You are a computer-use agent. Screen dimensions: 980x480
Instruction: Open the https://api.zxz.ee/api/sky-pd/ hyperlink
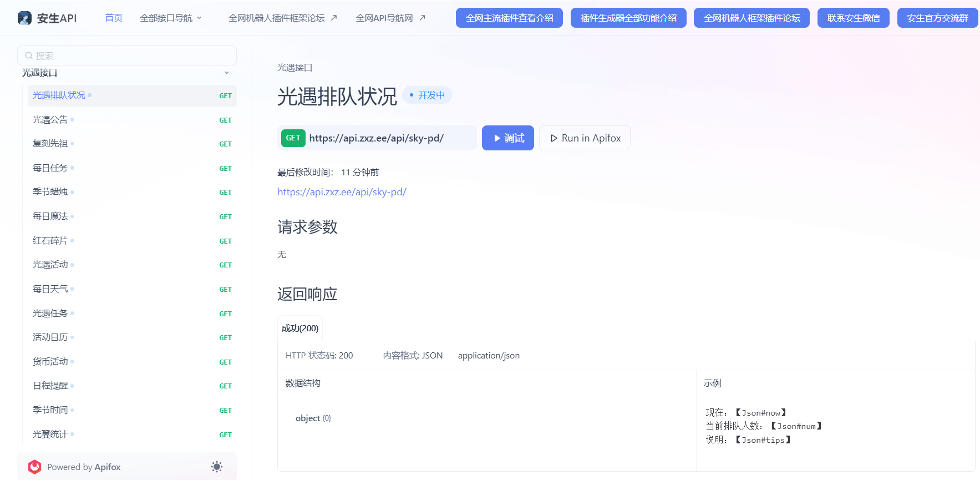[x=342, y=192]
